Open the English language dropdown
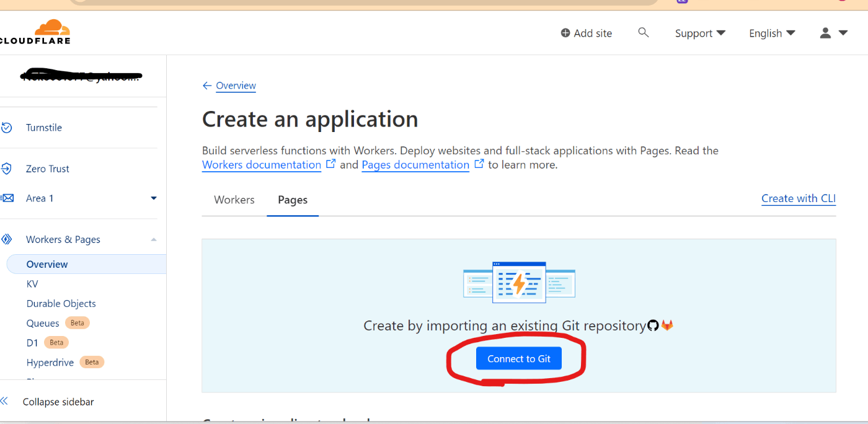 click(x=772, y=33)
